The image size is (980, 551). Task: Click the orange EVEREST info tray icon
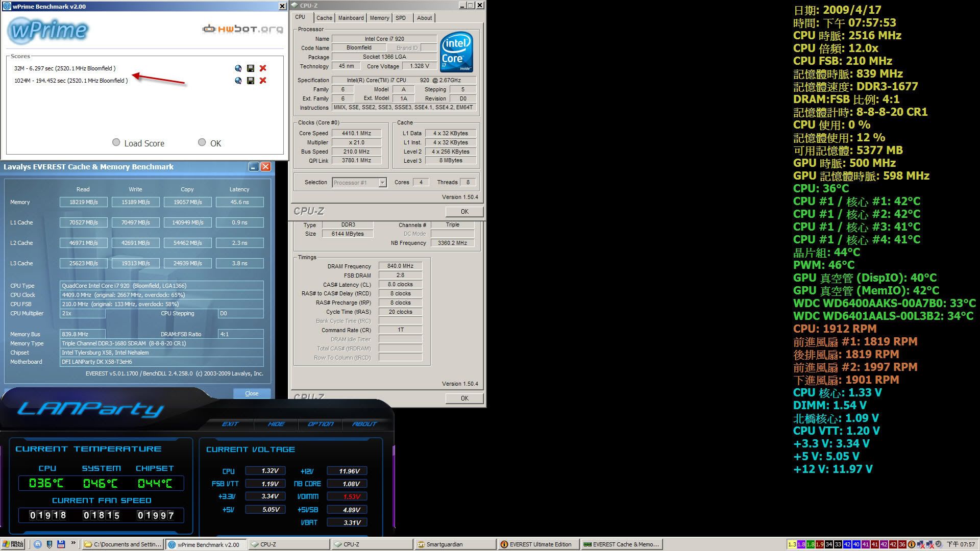[912, 544]
